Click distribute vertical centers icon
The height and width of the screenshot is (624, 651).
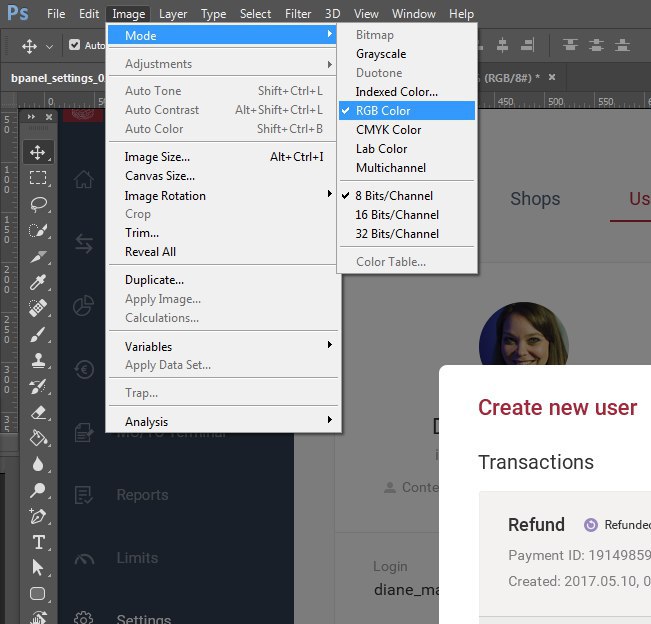[596, 44]
